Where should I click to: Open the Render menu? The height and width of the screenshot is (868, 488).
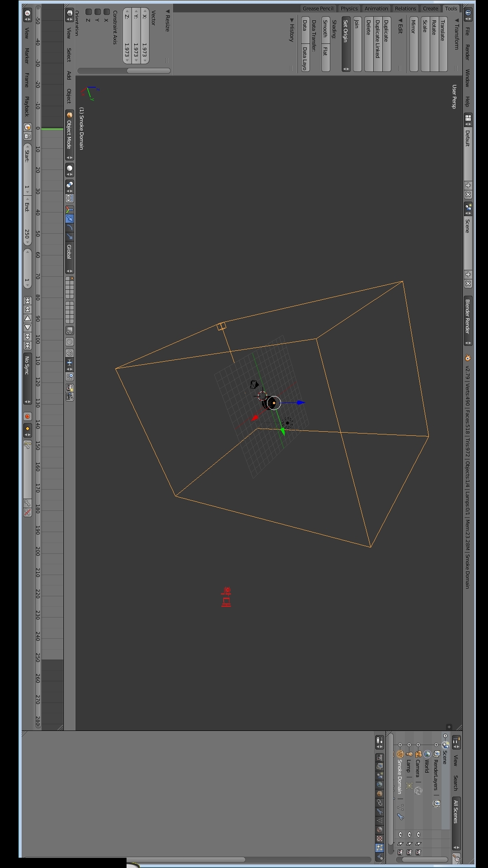(468, 52)
